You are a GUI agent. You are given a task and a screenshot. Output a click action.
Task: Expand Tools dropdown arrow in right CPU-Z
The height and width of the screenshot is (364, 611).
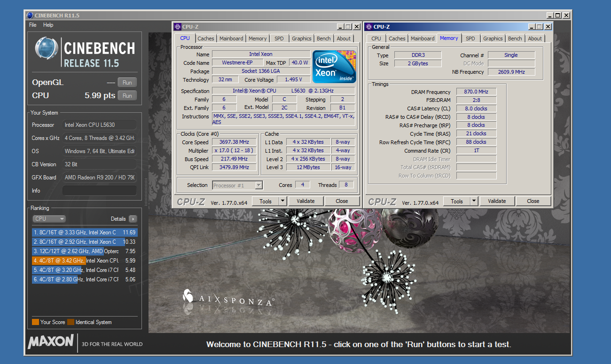click(474, 201)
